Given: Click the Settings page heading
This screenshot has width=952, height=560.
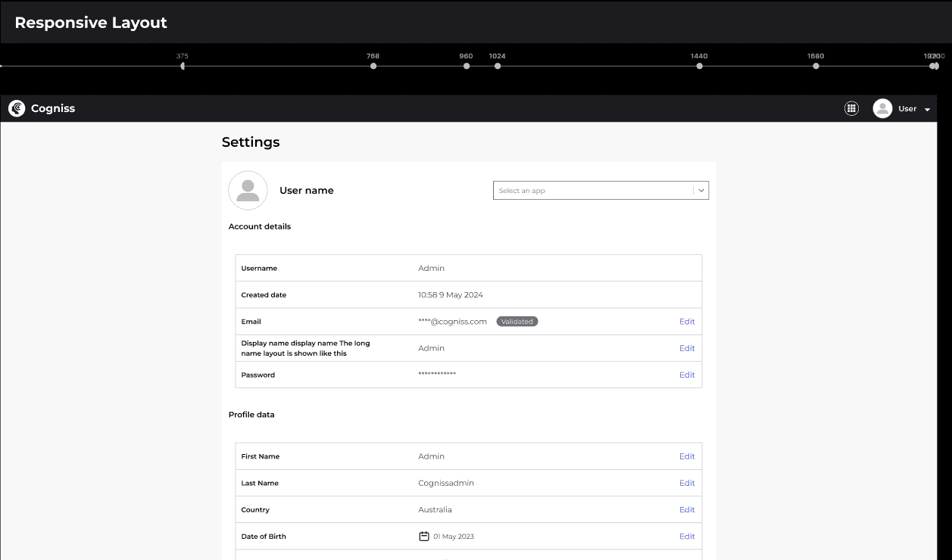Looking at the screenshot, I should [251, 142].
